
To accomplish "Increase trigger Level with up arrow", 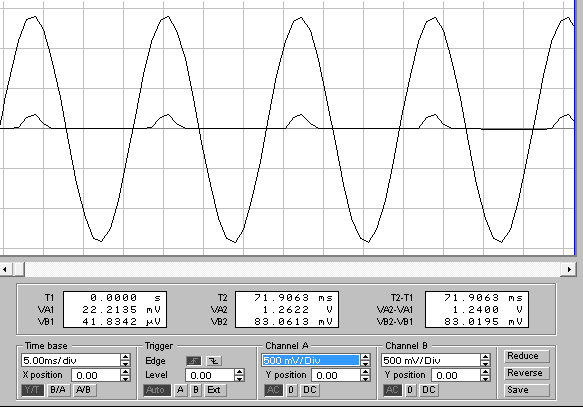I will click(240, 372).
